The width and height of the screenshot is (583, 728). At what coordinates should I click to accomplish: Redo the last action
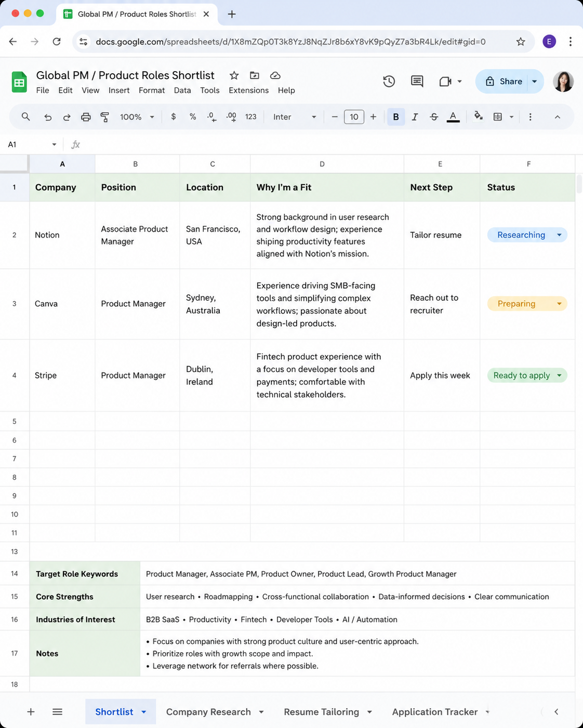pyautogui.click(x=67, y=117)
